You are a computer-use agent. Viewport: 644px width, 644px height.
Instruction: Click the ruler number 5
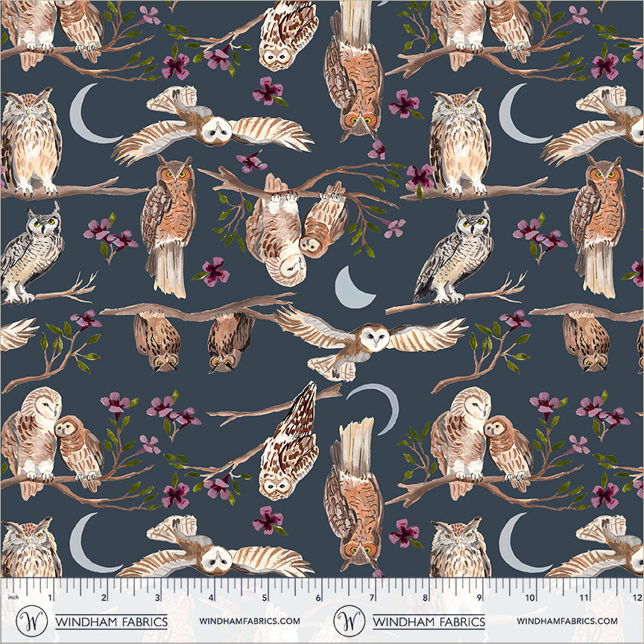point(265,597)
